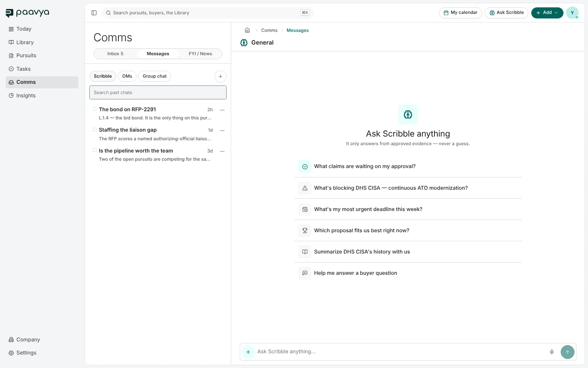Select the Messages tab
The height and width of the screenshot is (368, 588).
click(158, 54)
